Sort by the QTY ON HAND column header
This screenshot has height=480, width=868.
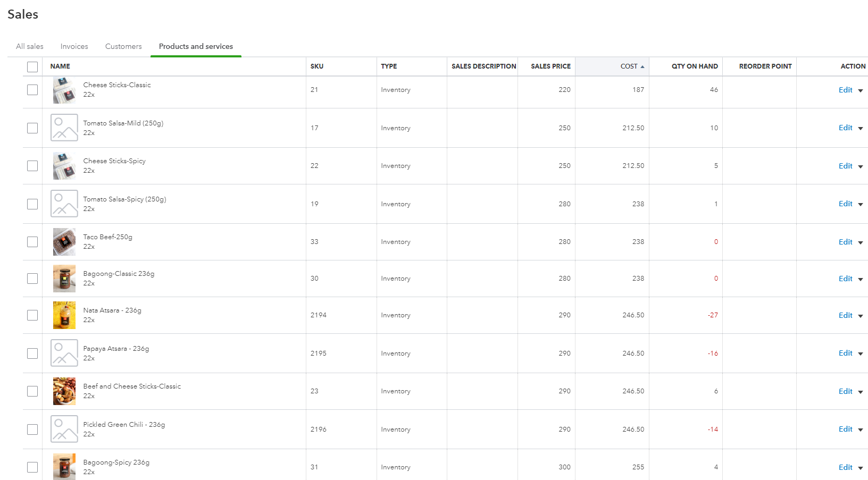pyautogui.click(x=694, y=66)
